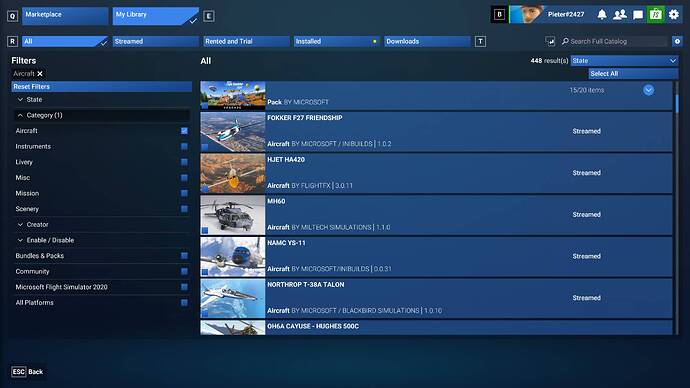The image size is (690, 388).
Task: Click the R key hint icon
Action: click(x=12, y=41)
